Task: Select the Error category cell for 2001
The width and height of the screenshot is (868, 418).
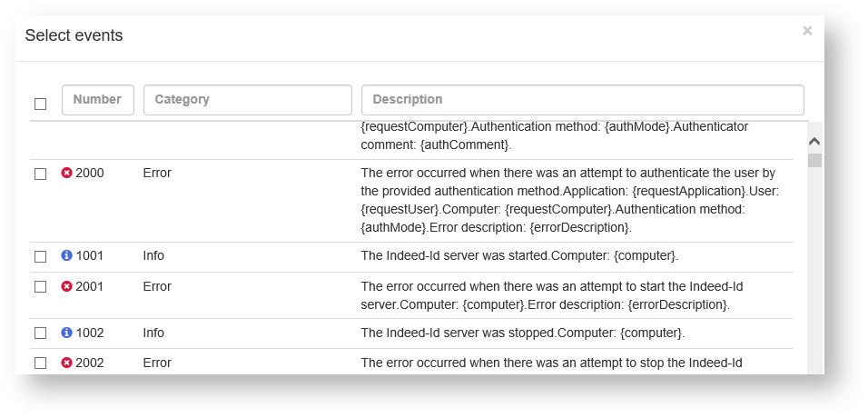Action: [157, 286]
